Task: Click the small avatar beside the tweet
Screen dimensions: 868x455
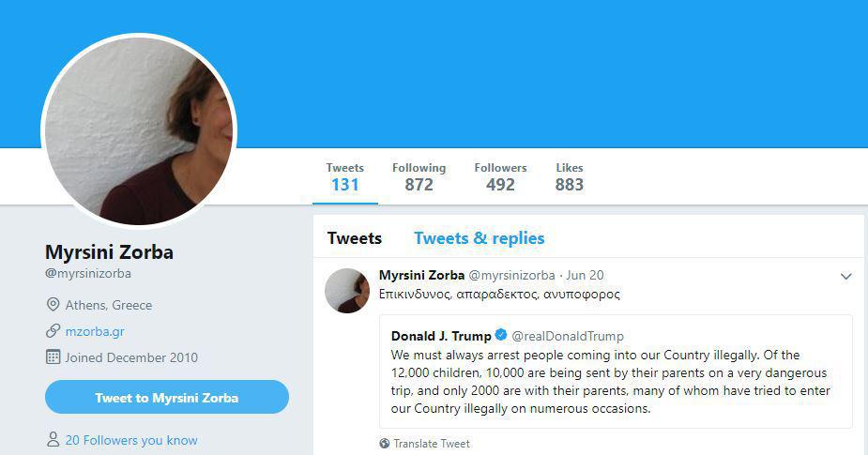Action: (x=347, y=291)
